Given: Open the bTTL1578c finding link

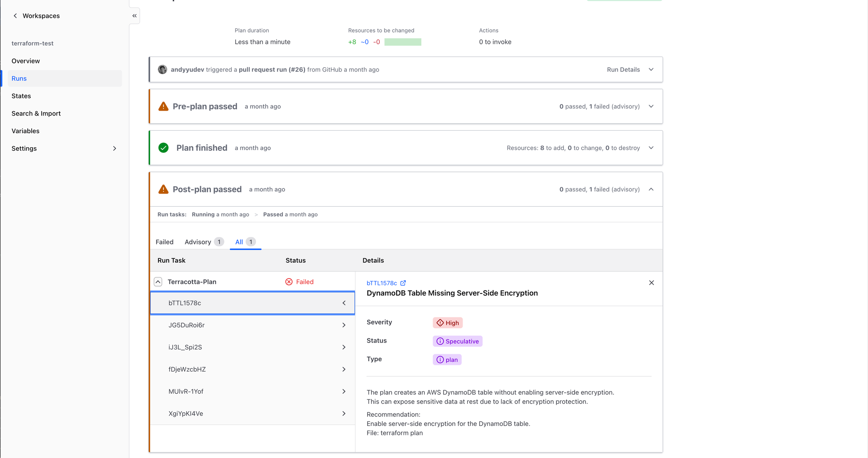Looking at the screenshot, I should 381,283.
